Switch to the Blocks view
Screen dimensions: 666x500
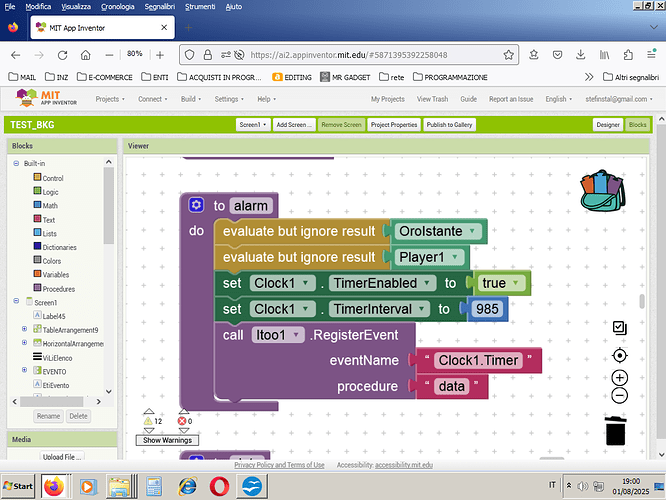tap(636, 125)
